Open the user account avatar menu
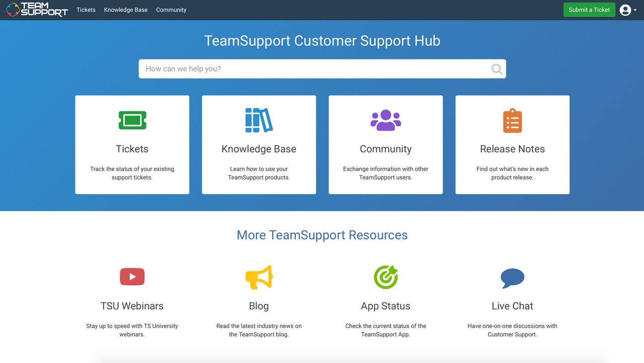644x363 pixels. pyautogui.click(x=624, y=10)
